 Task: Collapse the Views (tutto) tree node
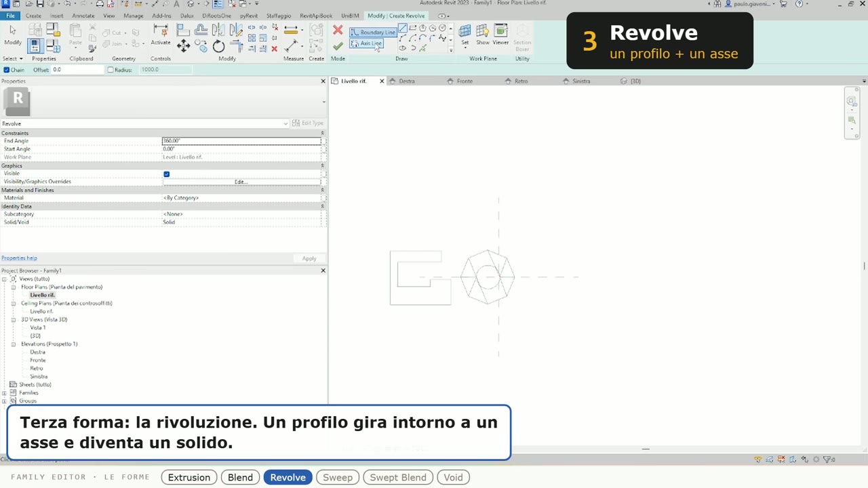coord(4,279)
